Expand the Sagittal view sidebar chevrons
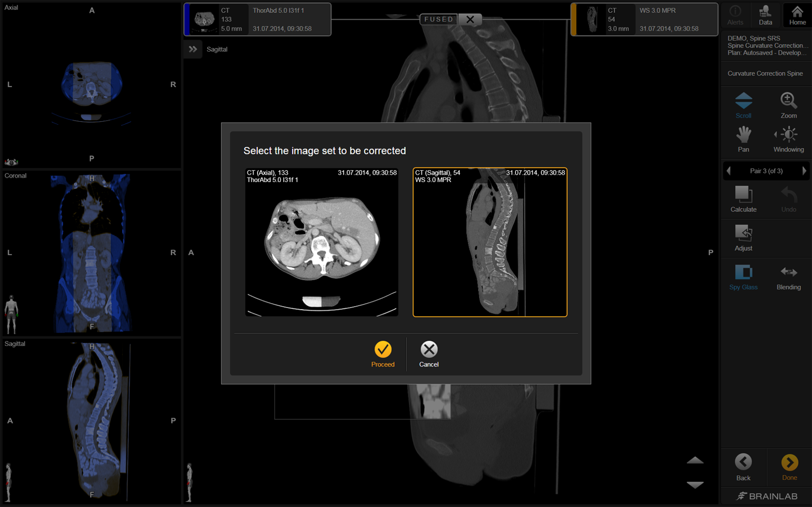This screenshot has height=507, width=812. pos(193,49)
